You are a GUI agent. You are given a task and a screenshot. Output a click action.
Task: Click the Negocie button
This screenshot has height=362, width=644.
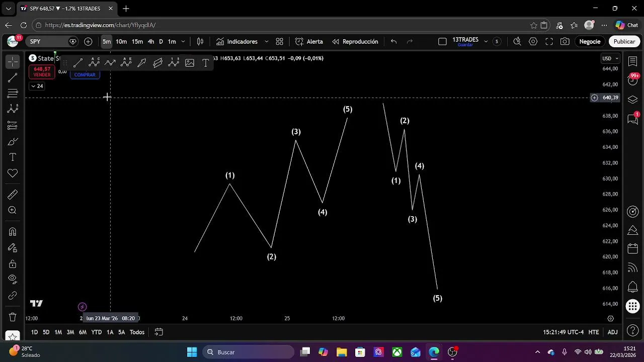(590, 42)
